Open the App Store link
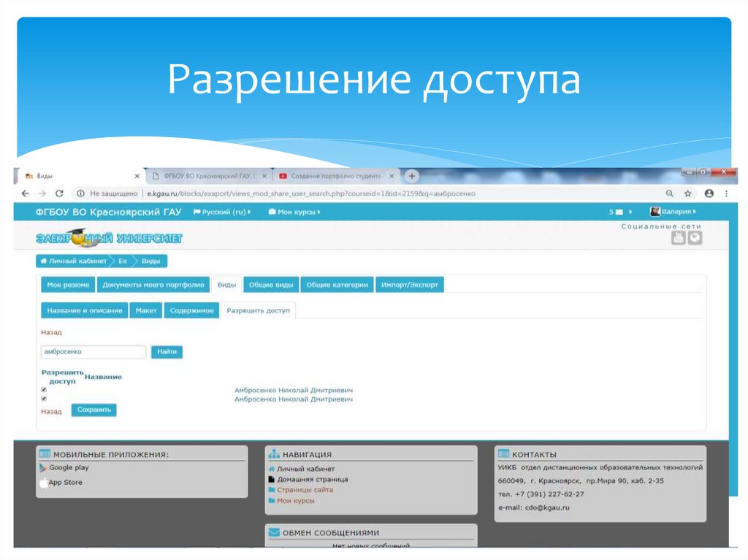The width and height of the screenshot is (748, 560). click(x=65, y=482)
